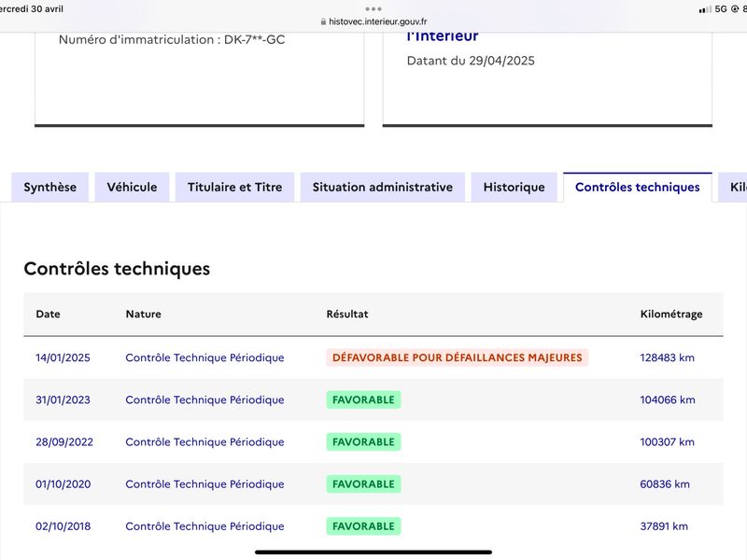This screenshot has height=560, width=747.
Task: Click the 104066 km mileage value
Action: 668,400
